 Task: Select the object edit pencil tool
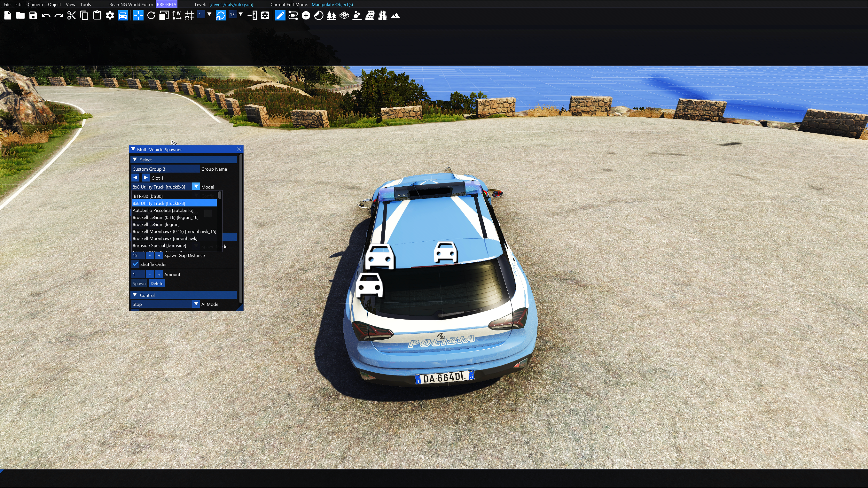pyautogui.click(x=280, y=15)
